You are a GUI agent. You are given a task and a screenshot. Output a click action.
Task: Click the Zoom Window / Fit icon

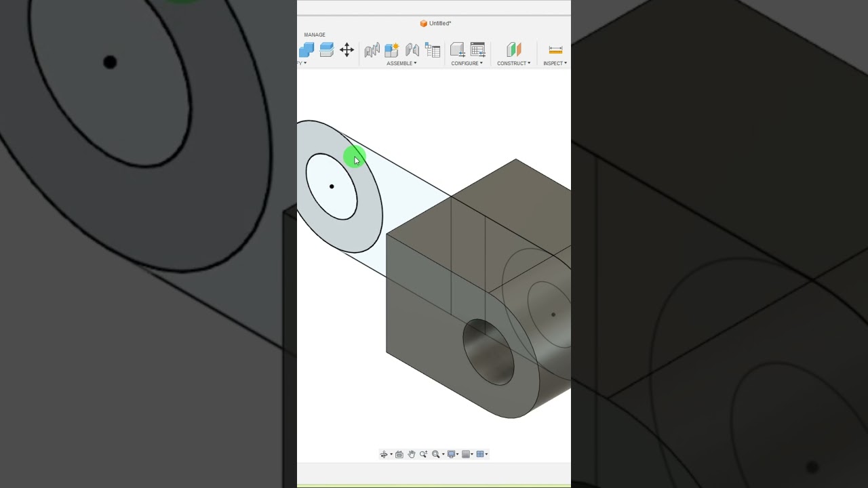[436, 454]
